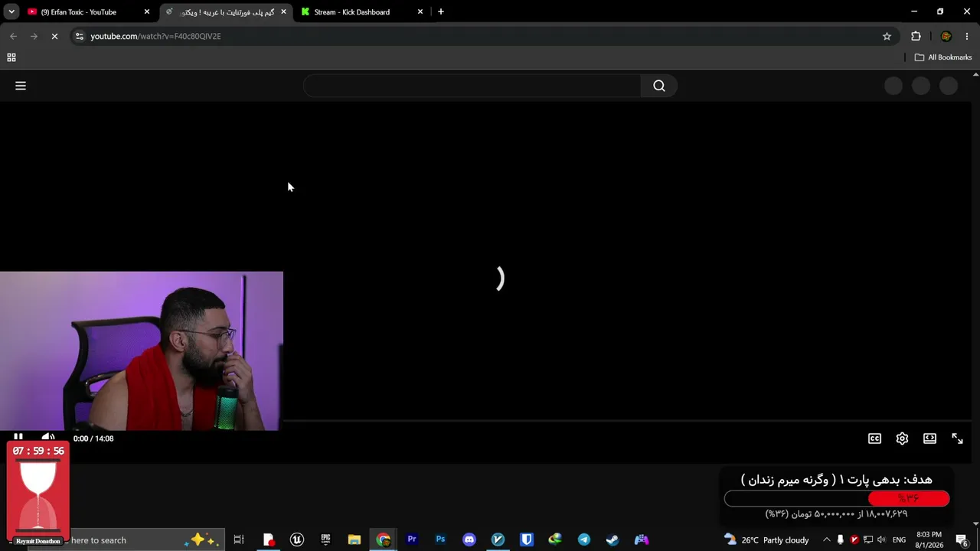The image size is (980, 551).
Task: Switch the player to theater mode
Action: coord(929,439)
